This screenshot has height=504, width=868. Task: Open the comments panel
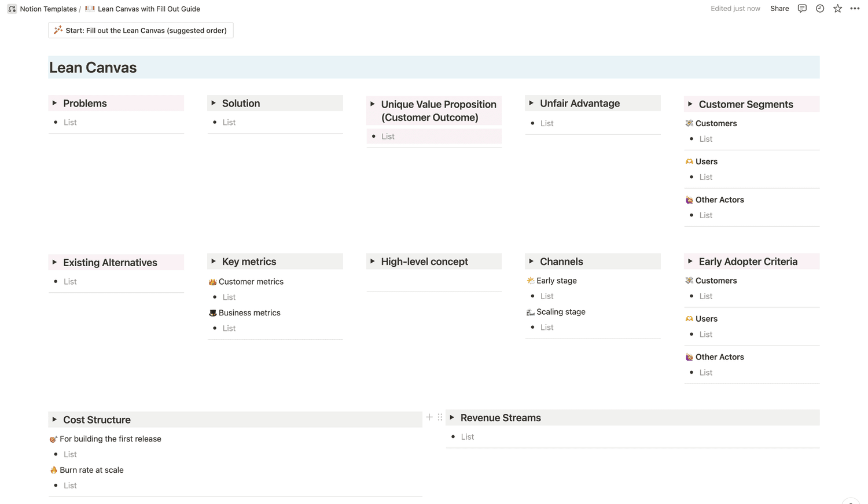802,9
